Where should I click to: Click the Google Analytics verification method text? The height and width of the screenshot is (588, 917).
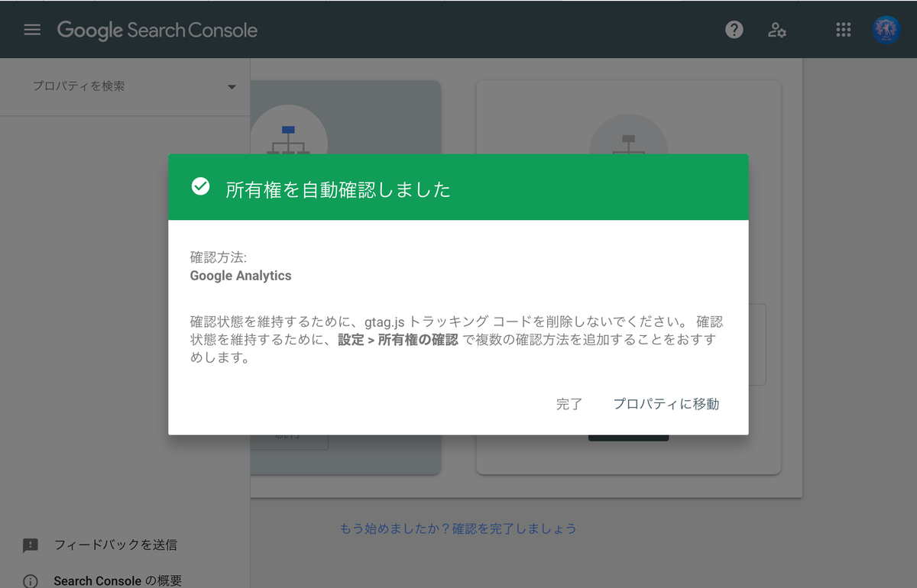241,276
